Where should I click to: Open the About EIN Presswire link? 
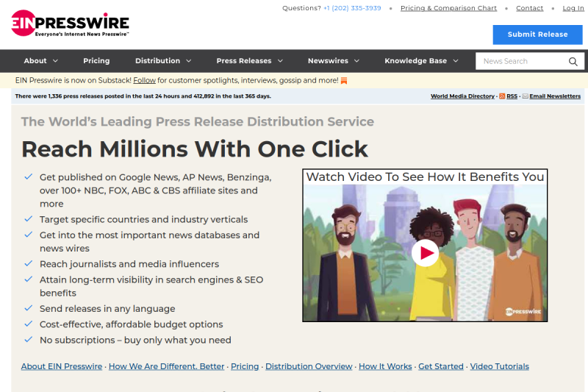[62, 366]
